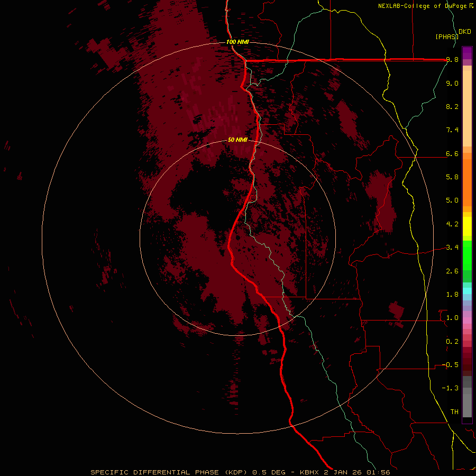This screenshot has width=476, height=476.
Task: Click the TH threshold label on the scale
Action: click(454, 412)
